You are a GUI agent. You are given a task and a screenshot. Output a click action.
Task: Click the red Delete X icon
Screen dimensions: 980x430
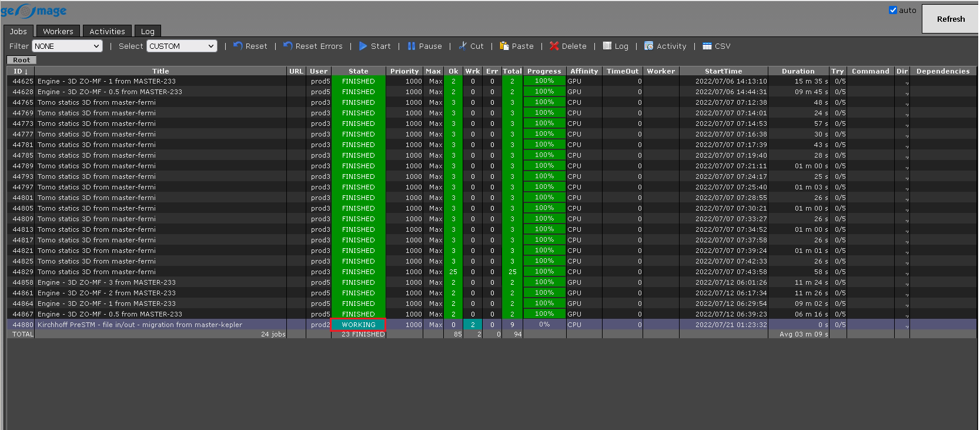pos(554,46)
